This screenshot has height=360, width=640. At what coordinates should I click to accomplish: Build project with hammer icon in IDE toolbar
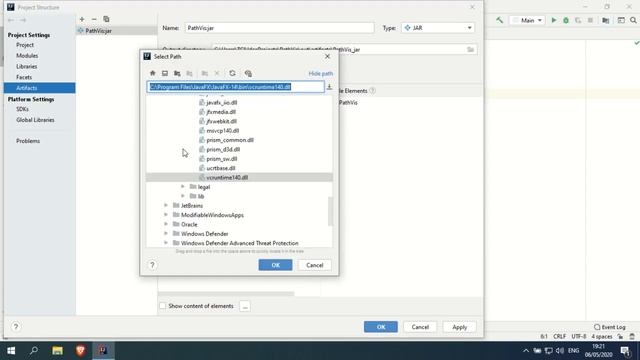point(499,20)
